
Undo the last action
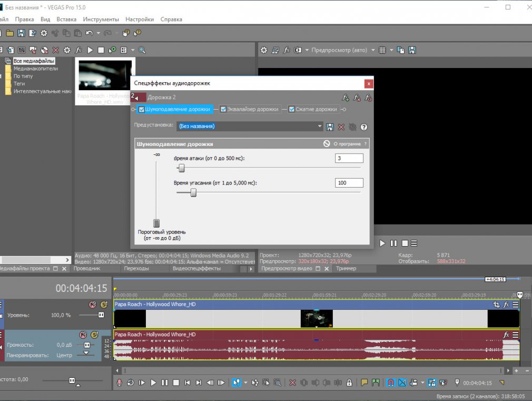89,33
